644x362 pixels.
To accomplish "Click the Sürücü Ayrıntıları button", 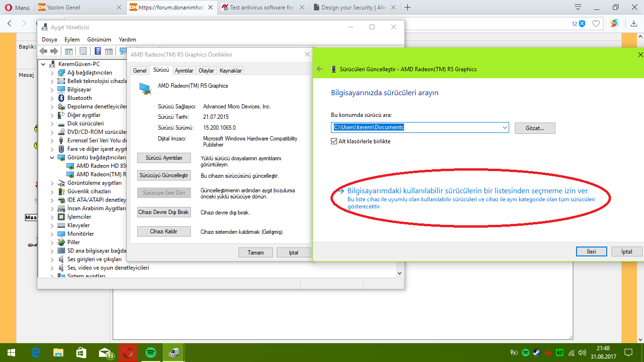I will (x=164, y=158).
